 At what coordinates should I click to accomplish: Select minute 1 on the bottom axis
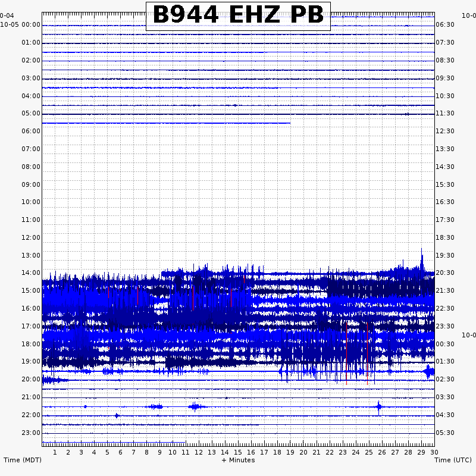[x=55, y=452]
